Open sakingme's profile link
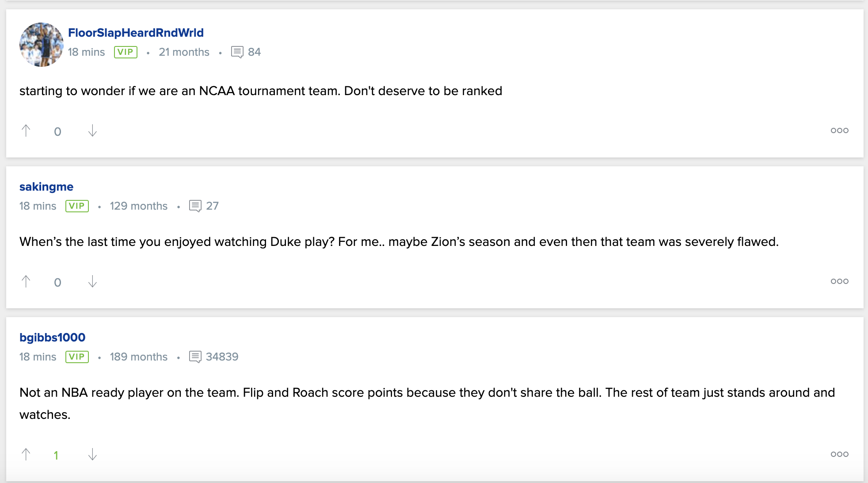868x483 pixels. click(46, 187)
